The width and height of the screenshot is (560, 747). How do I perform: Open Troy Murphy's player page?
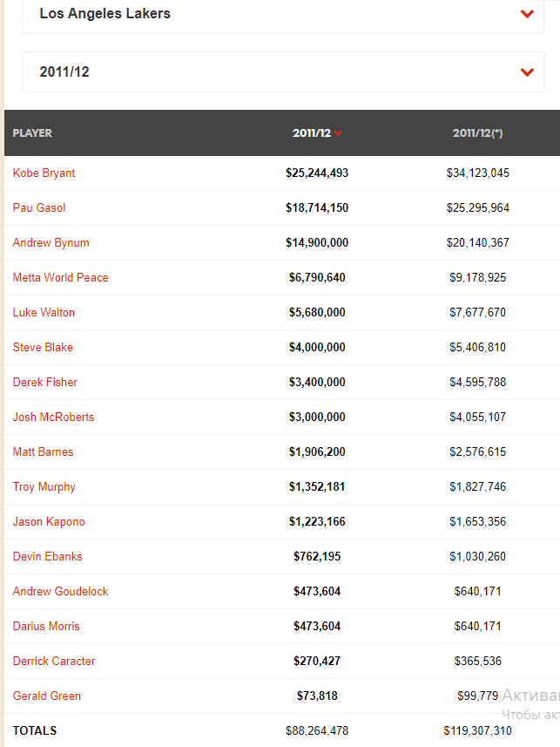pos(44,487)
